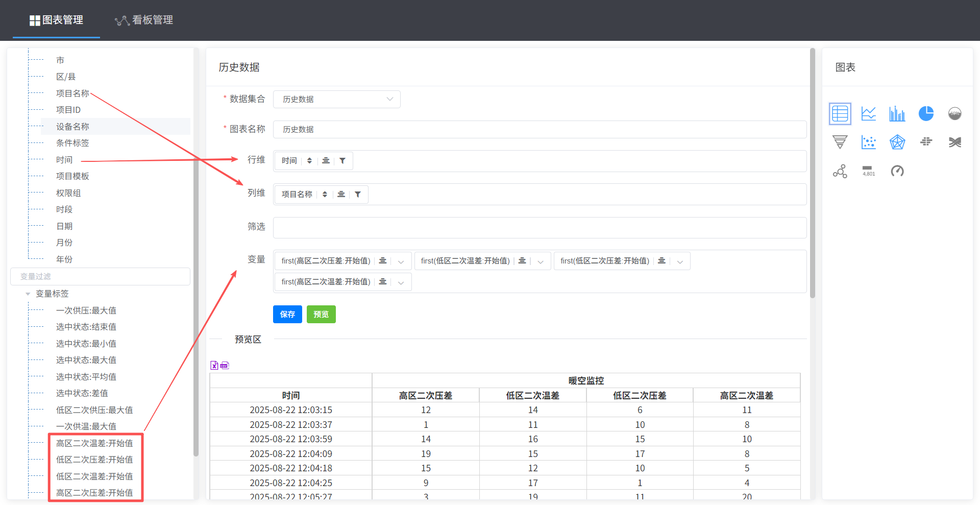Switch to the 看板管理 tab
The width and height of the screenshot is (980, 505).
[144, 20]
